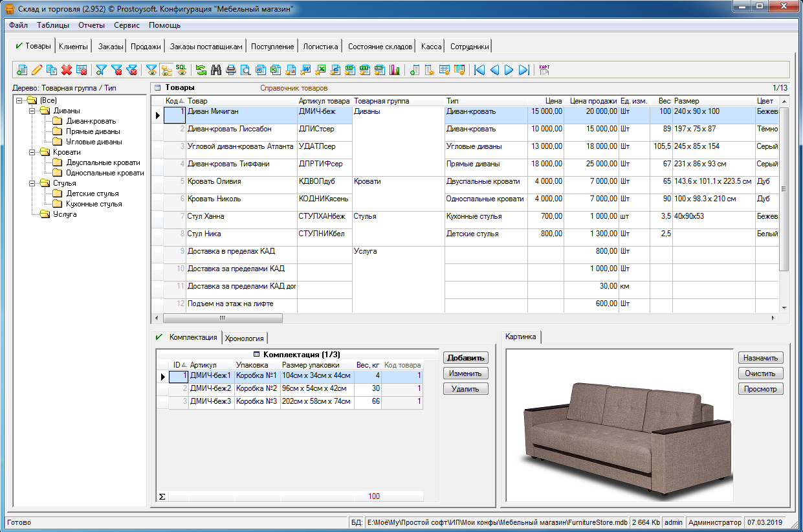The width and height of the screenshot is (803, 532).
Task: Switch to the Логистика tab
Action: tap(320, 47)
